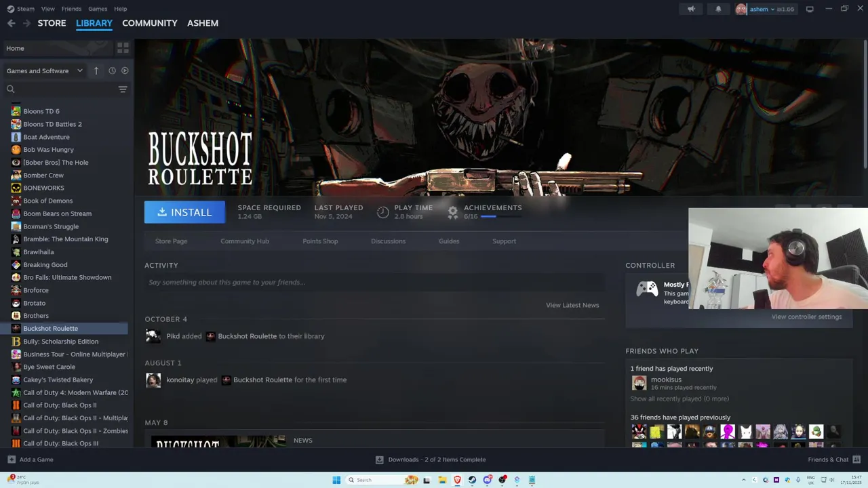Screen dimensions: 868x488
Task: Click the controller icon in Controller panel
Action: 647,289
